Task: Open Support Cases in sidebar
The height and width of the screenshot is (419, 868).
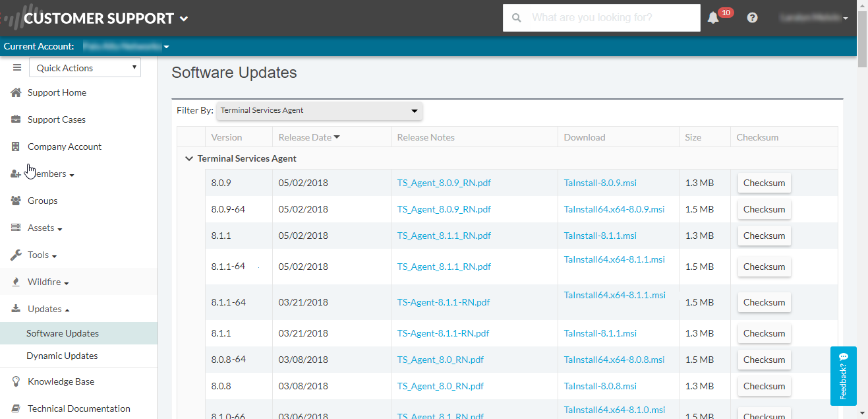Action: (57, 119)
